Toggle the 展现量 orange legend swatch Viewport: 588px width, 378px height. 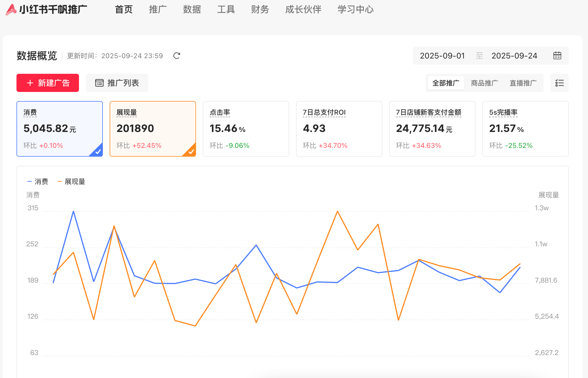point(60,182)
